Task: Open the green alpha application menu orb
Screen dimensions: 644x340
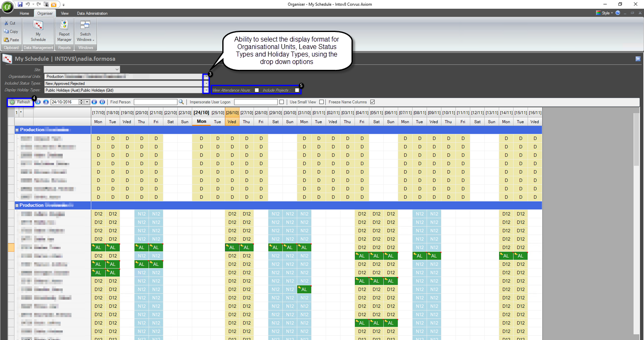Action: (7, 7)
